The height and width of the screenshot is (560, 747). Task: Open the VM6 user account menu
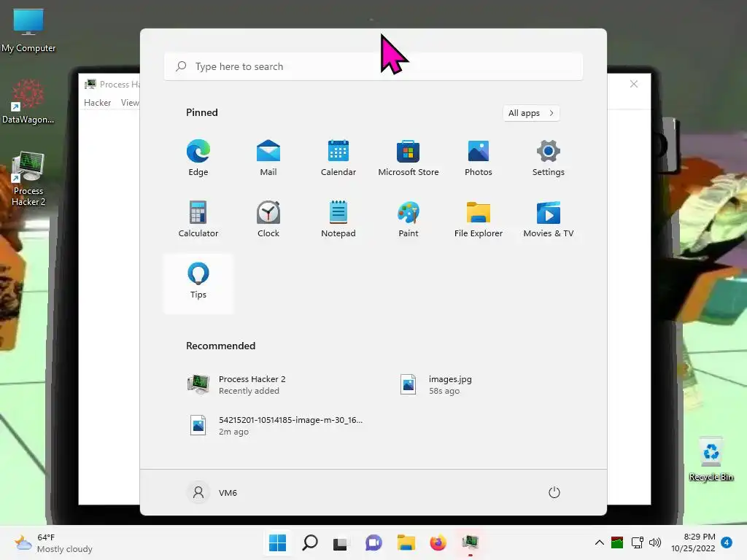tap(212, 492)
